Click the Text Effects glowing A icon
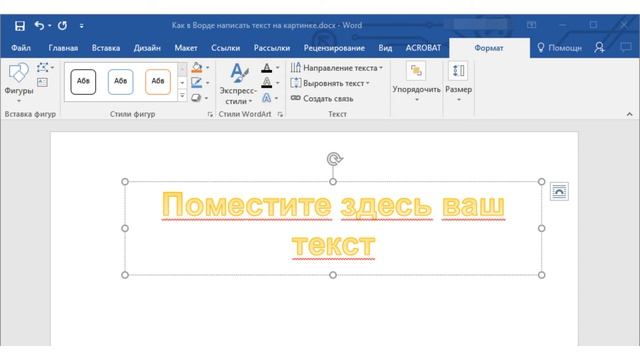 pos(267,98)
